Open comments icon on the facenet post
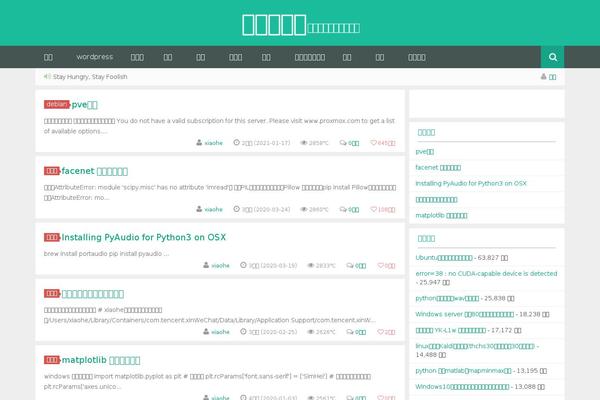Image resolution: width=600 pixels, height=400 pixels. pos(343,209)
